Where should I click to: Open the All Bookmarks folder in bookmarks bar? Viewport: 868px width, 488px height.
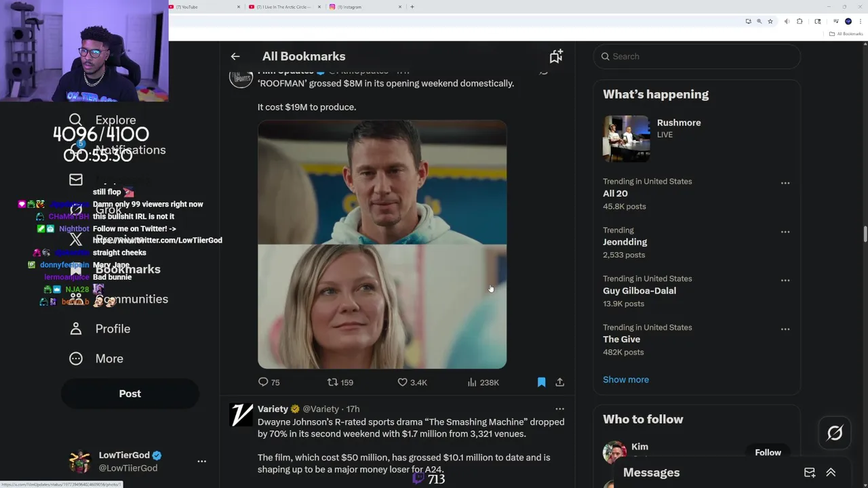[x=846, y=34]
